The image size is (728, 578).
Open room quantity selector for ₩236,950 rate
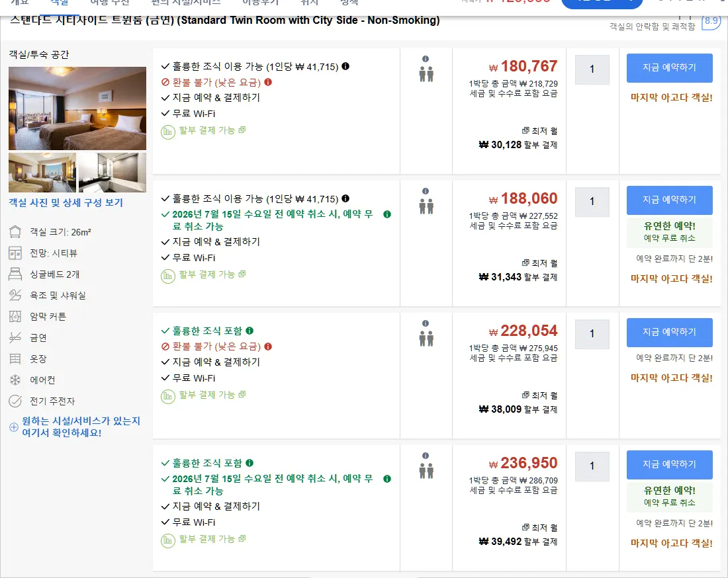pyautogui.click(x=592, y=466)
